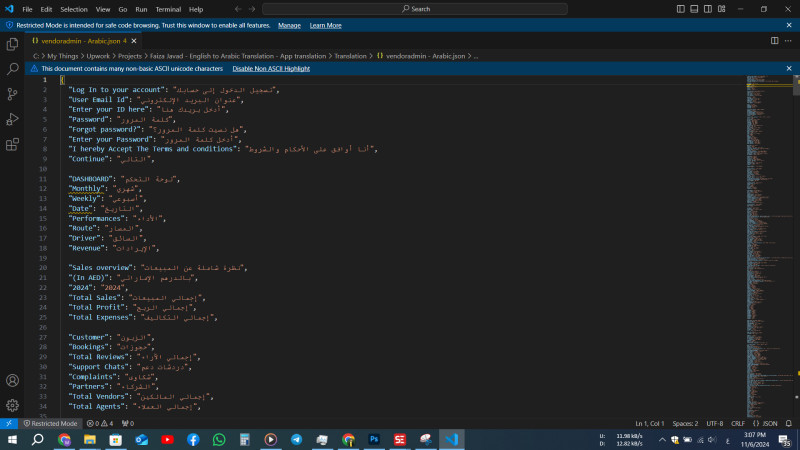Open the Manage gear icon
This screenshot has height=450, width=800.
13,405
